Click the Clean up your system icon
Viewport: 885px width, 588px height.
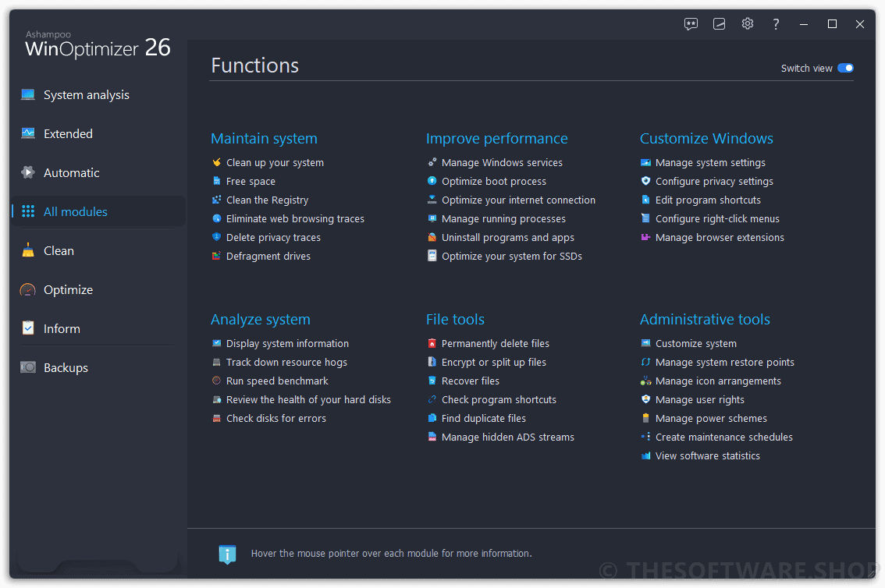(x=217, y=162)
